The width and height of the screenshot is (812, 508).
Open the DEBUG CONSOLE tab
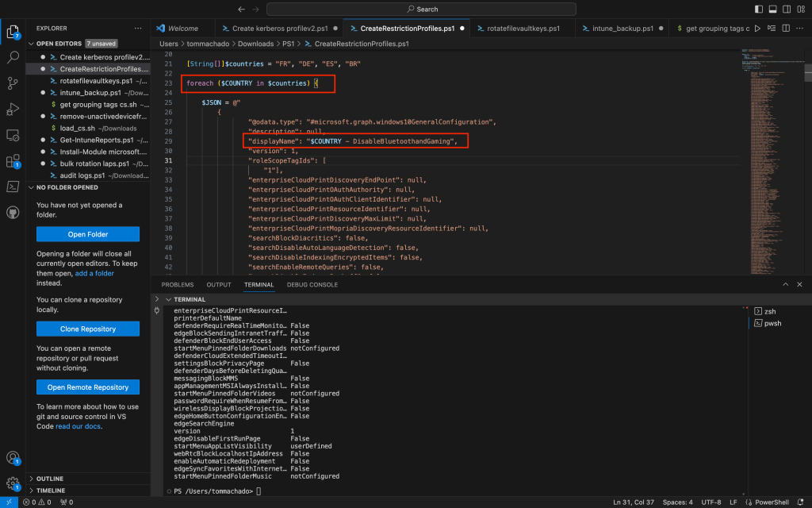click(312, 284)
